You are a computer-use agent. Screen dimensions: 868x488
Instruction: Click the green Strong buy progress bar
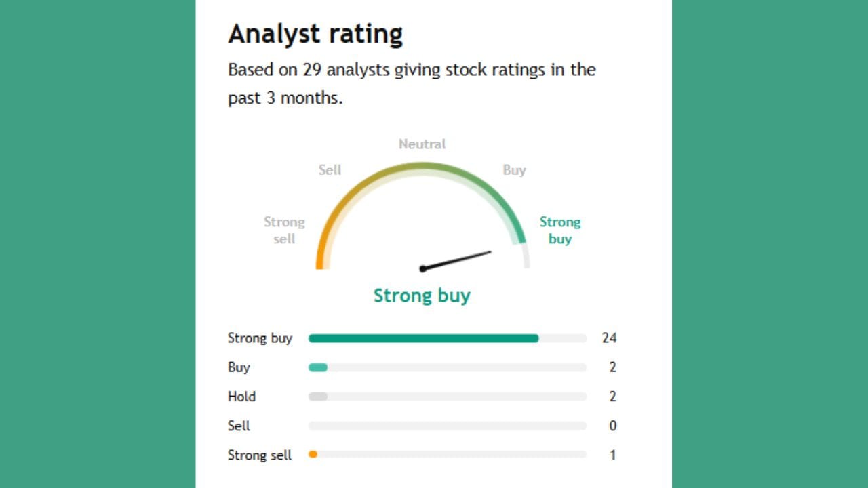click(423, 338)
